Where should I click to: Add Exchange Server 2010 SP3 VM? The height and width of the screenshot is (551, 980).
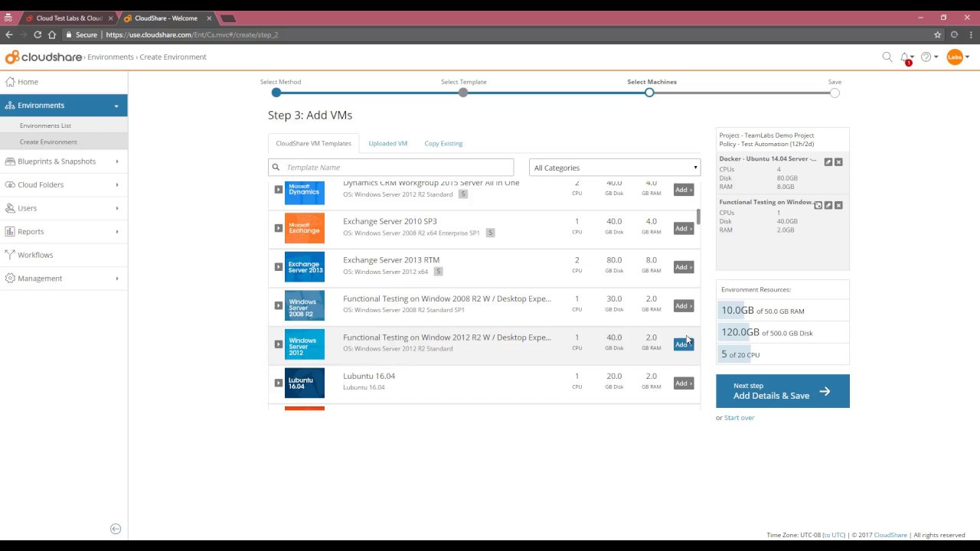pos(684,228)
